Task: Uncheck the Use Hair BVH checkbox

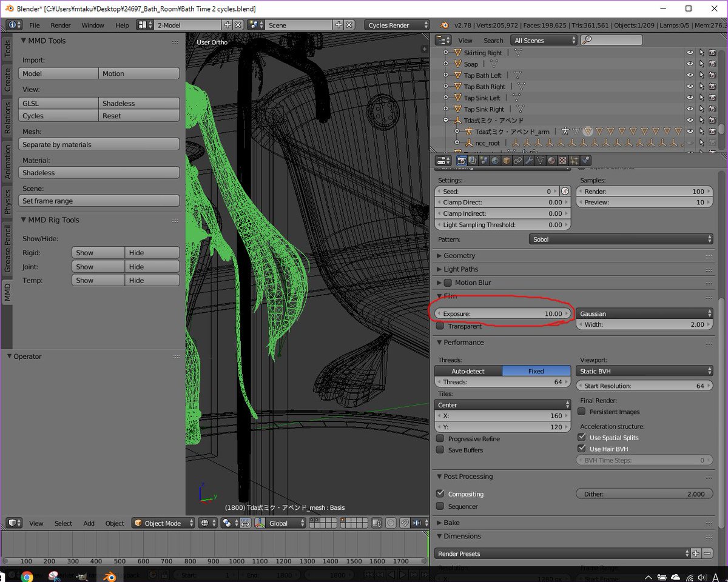Action: tap(581, 449)
